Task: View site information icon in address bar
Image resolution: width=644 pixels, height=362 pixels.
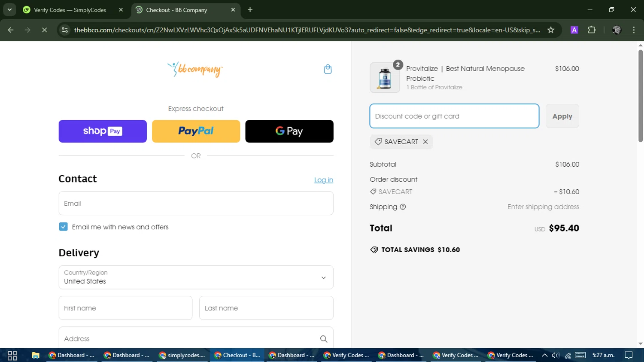Action: (65, 30)
